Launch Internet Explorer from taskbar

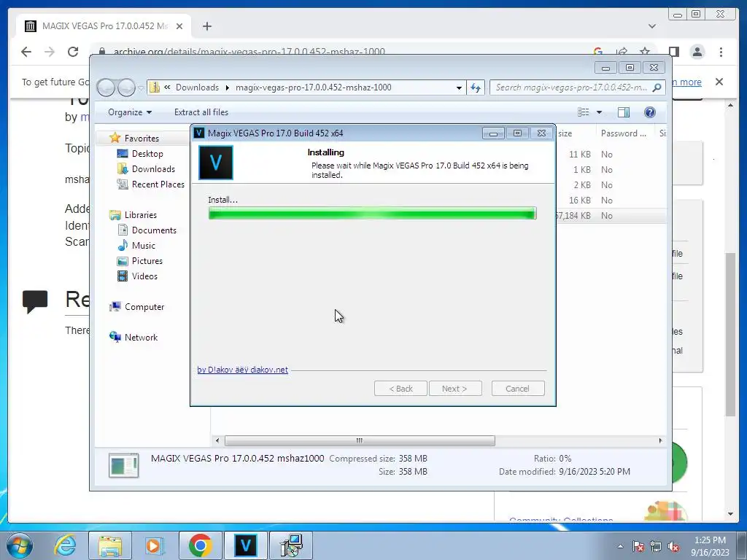pos(65,545)
